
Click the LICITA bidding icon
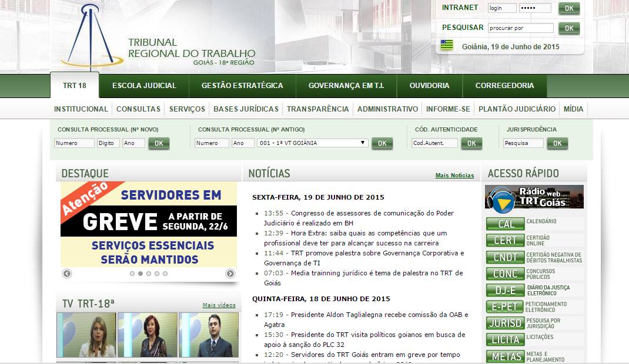tap(505, 339)
